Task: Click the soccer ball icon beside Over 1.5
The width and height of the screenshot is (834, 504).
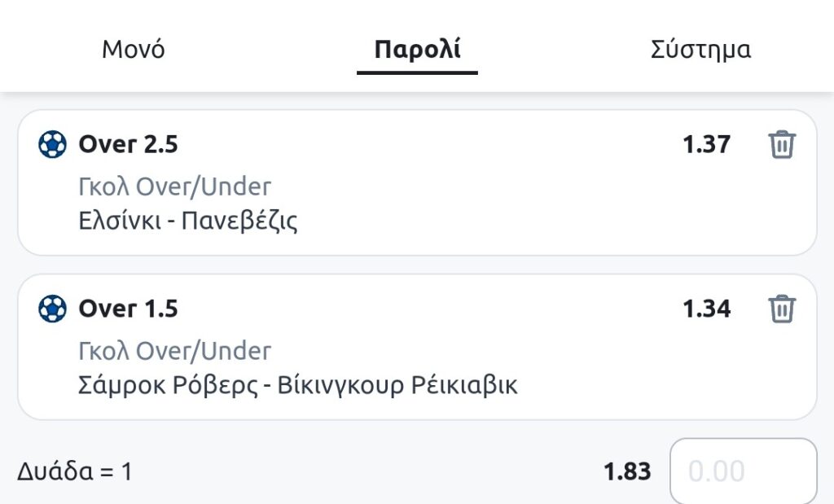Action: pyautogui.click(x=52, y=309)
